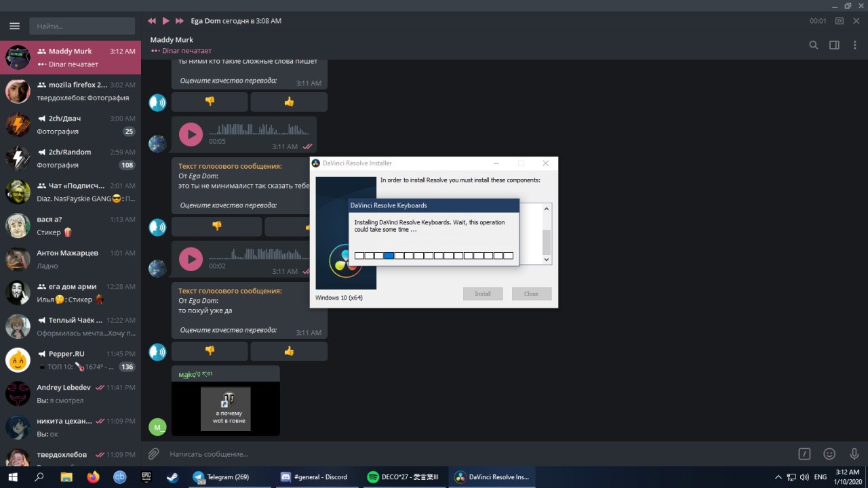Image resolution: width=868 pixels, height=488 pixels.
Task: Open the 'ега дом арми' group chat
Action: point(71,293)
